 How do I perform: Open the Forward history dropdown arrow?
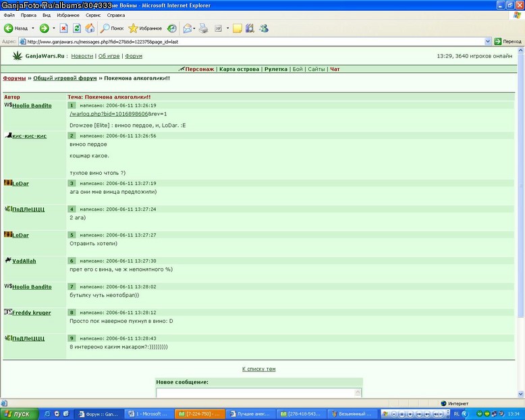(x=53, y=28)
